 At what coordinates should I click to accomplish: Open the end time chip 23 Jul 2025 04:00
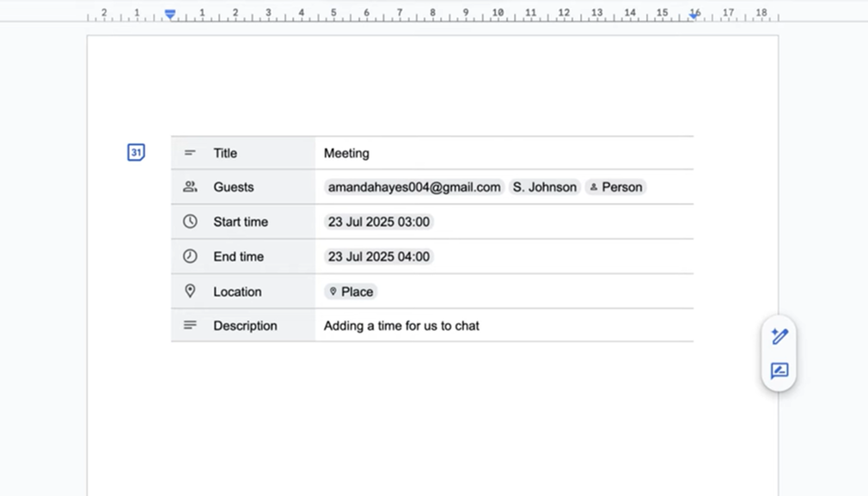pos(379,255)
